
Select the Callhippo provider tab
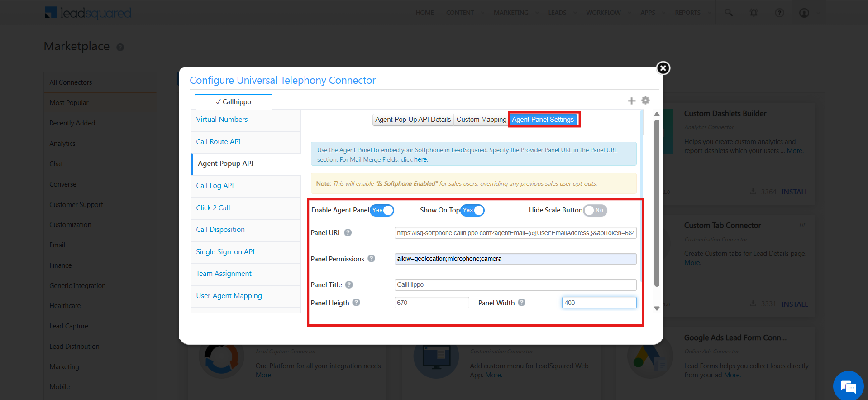point(234,102)
